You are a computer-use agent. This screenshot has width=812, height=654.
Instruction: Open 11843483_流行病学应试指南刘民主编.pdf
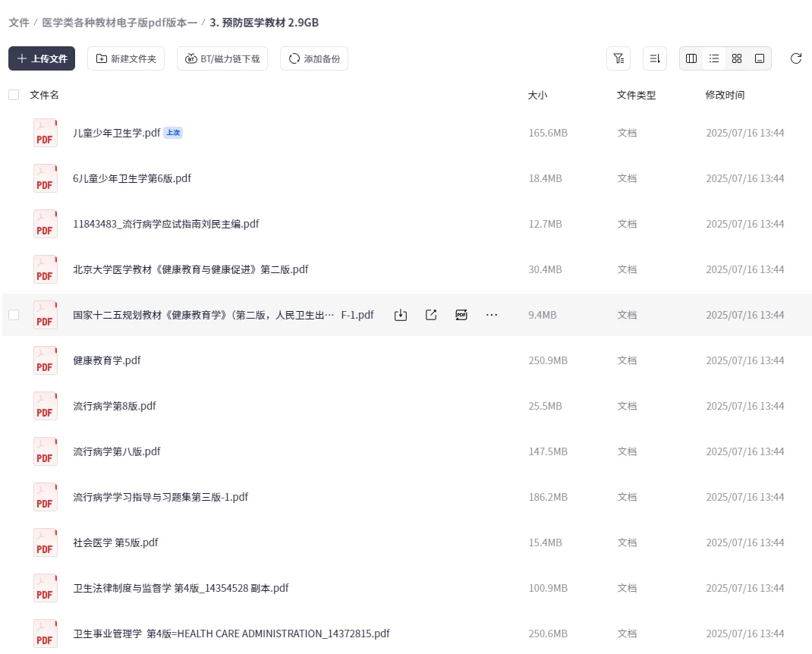point(165,225)
